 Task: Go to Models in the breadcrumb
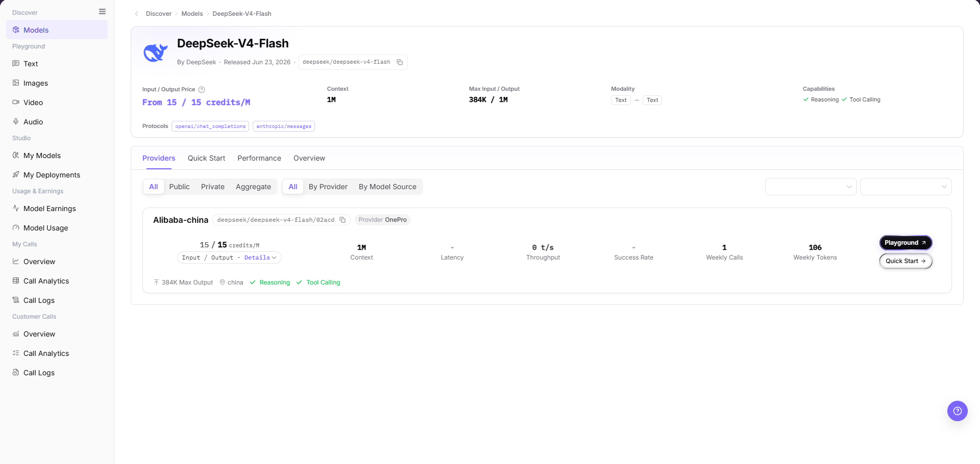pos(192,14)
